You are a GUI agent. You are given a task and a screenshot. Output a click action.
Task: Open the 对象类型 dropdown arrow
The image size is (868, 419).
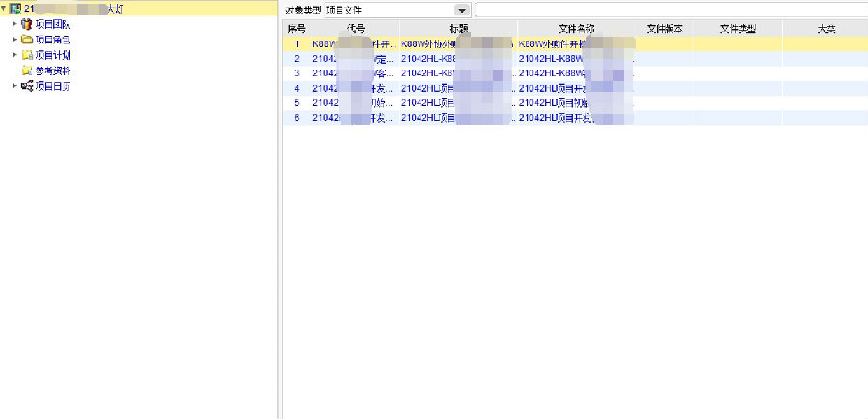462,11
